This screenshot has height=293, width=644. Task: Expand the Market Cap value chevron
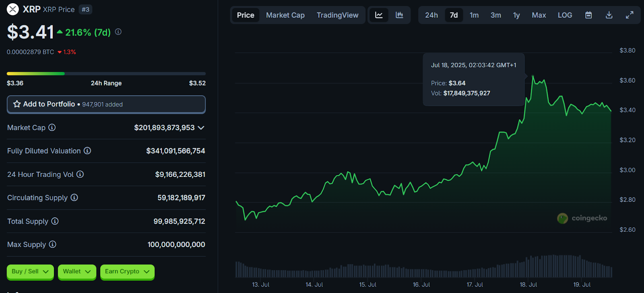tap(201, 128)
